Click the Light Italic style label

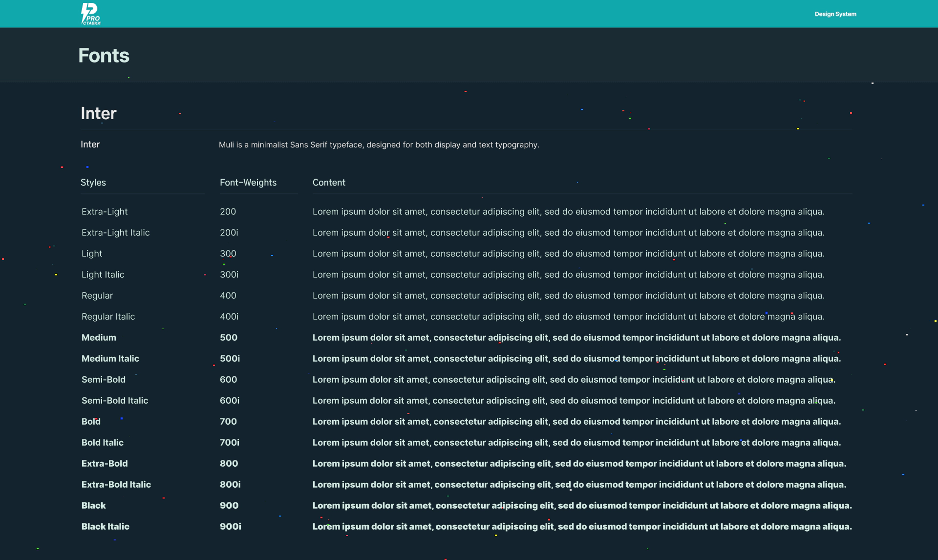click(103, 275)
